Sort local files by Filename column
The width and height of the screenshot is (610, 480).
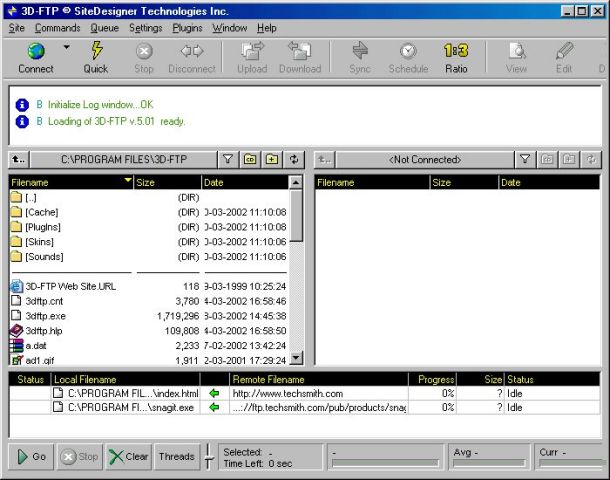(x=71, y=182)
